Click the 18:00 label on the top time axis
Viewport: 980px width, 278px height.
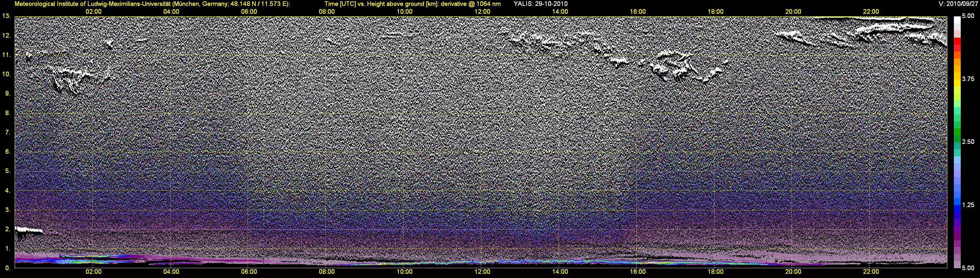click(715, 12)
